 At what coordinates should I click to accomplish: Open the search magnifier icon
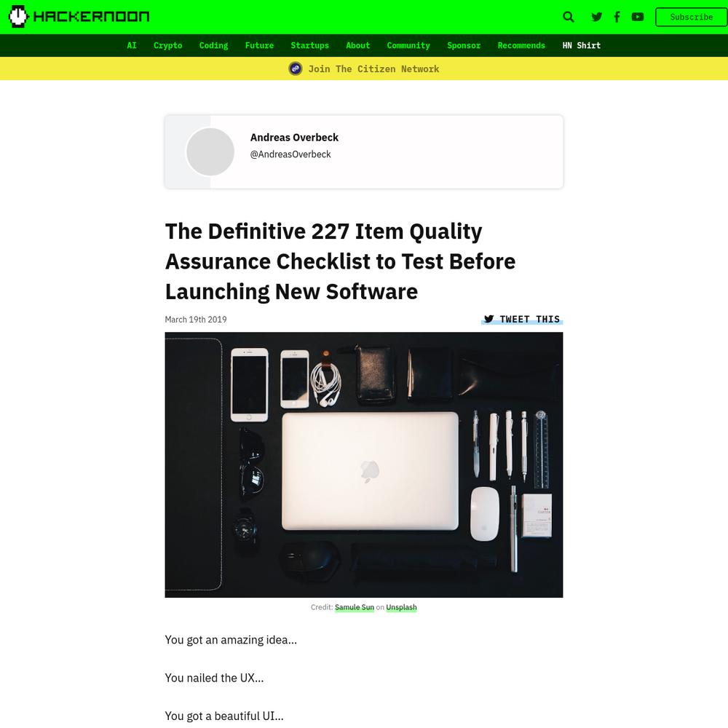click(x=569, y=17)
